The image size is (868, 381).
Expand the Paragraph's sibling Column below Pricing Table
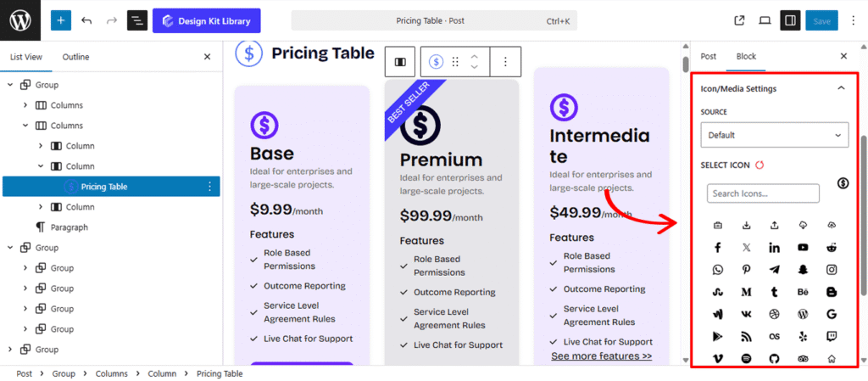tap(40, 207)
